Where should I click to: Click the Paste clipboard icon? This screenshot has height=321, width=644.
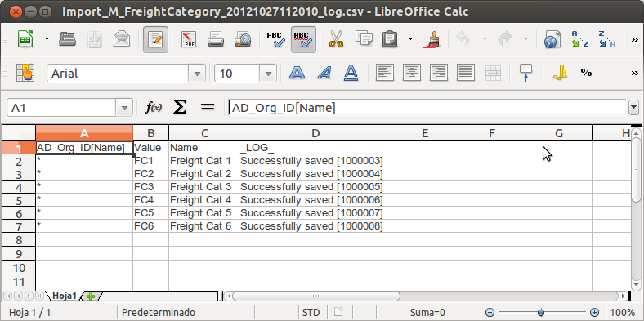click(389, 39)
